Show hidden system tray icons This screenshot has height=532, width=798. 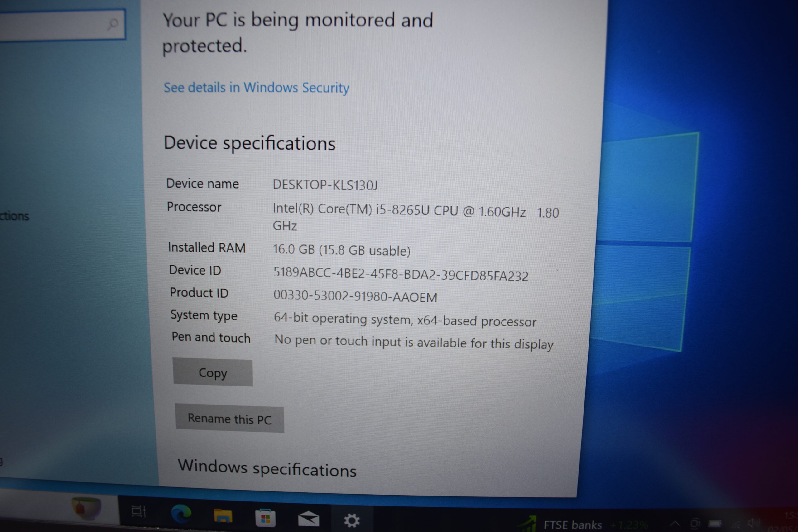[x=675, y=524]
